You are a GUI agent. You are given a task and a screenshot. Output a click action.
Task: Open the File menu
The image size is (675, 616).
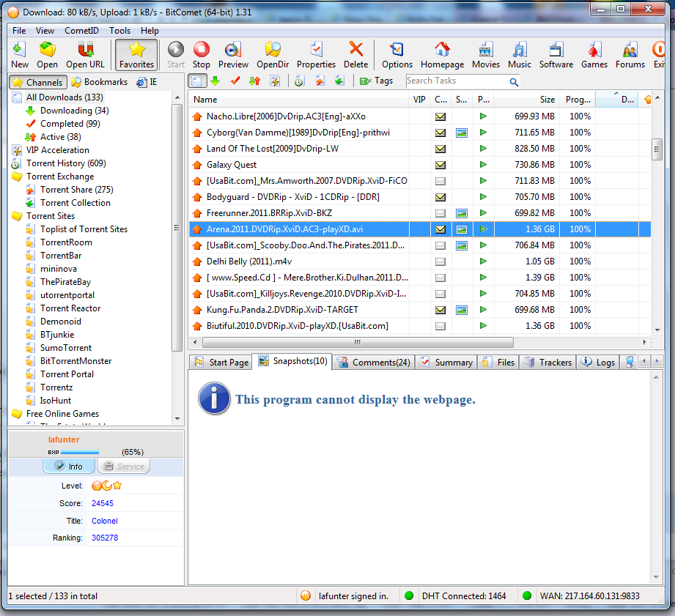click(19, 31)
